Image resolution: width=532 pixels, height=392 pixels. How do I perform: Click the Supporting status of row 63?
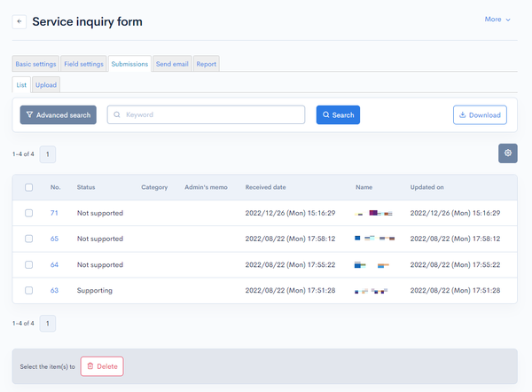coord(95,291)
